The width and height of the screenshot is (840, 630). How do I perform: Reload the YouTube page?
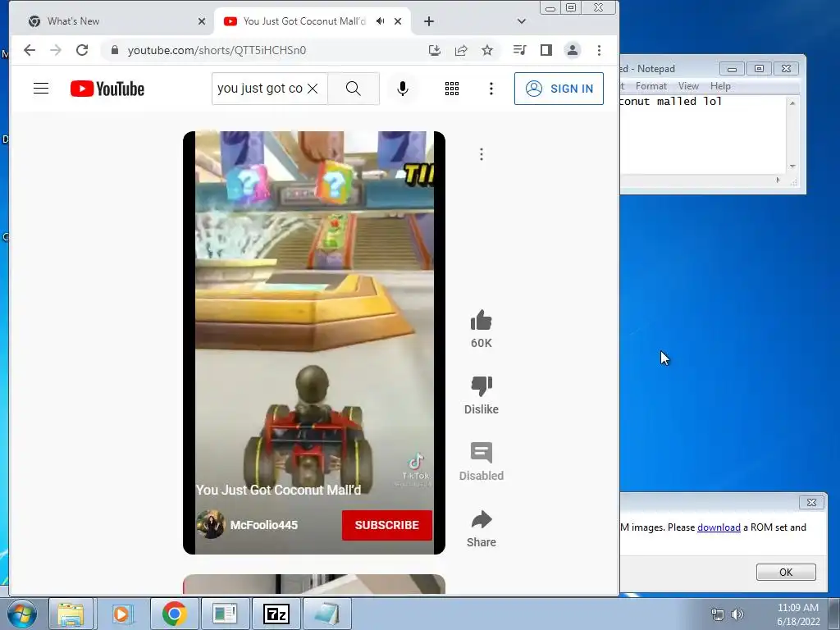pos(82,50)
